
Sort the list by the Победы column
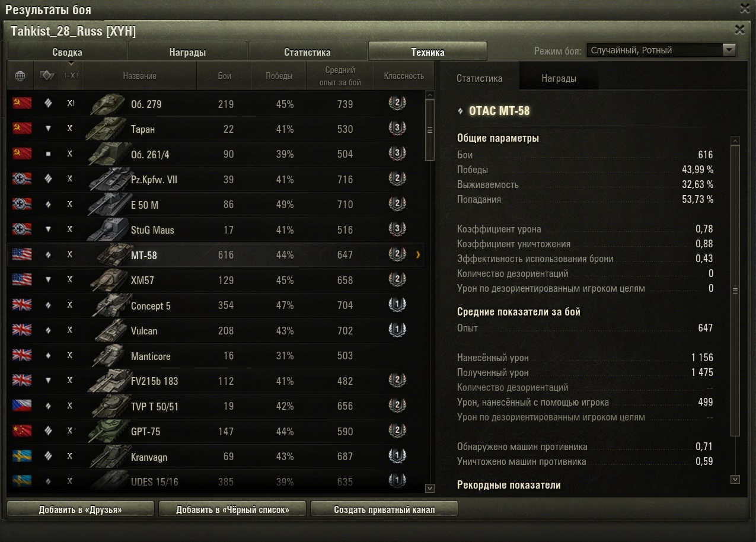(279, 76)
